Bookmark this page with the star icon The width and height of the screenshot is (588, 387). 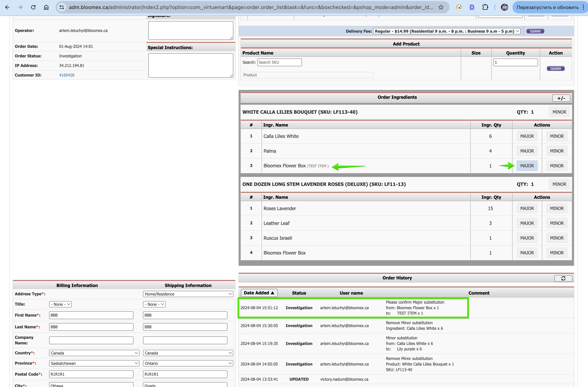(441, 7)
